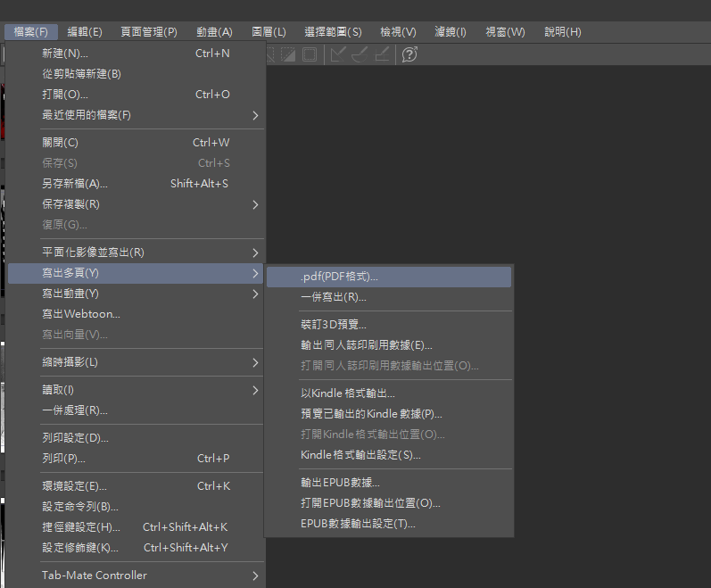Open the 編輯 menu in menu bar
Image resolution: width=711 pixels, height=588 pixels.
[x=85, y=32]
